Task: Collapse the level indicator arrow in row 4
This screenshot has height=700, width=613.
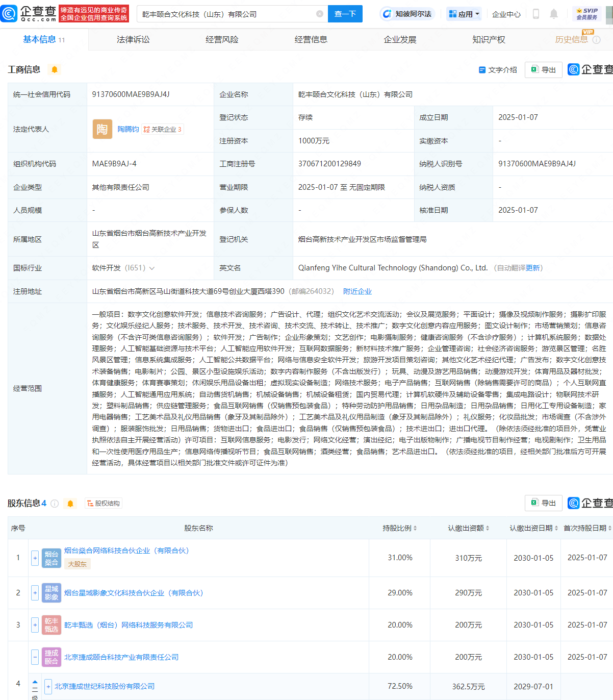Action: [35, 682]
